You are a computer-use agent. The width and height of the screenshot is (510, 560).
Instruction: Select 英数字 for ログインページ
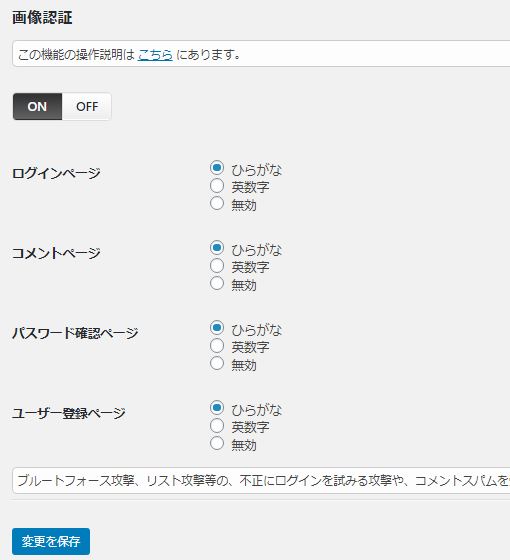coord(217,185)
